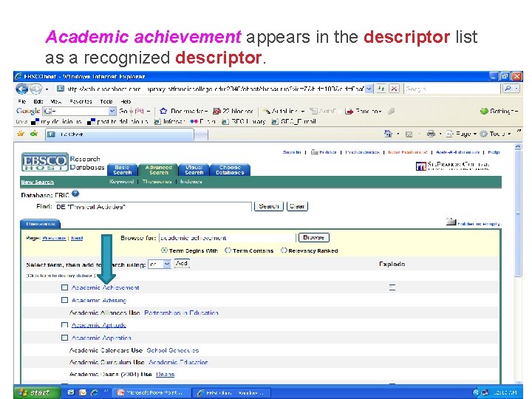Viewport: 532px width, 399px height.
Task: Open the Academic Achievement term link
Action: click(x=105, y=287)
